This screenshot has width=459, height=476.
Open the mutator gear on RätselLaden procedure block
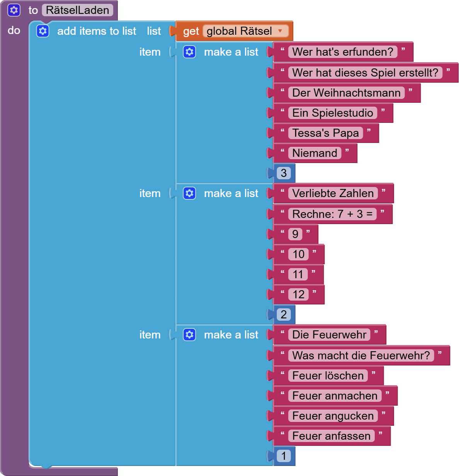14,10
